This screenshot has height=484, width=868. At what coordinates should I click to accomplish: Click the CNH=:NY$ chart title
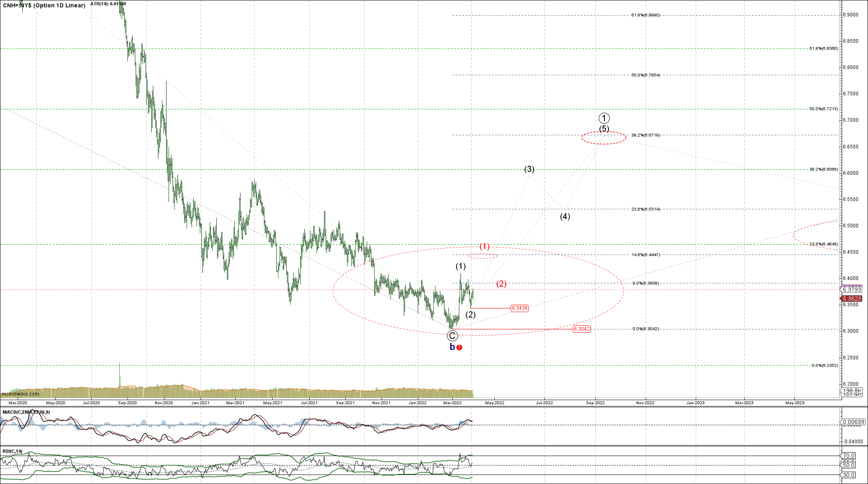pos(44,5)
